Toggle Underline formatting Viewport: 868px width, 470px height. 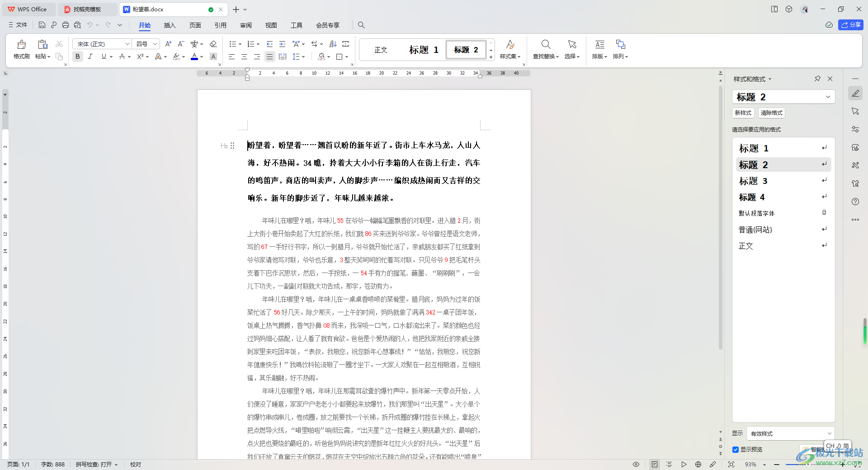pyautogui.click(x=104, y=56)
